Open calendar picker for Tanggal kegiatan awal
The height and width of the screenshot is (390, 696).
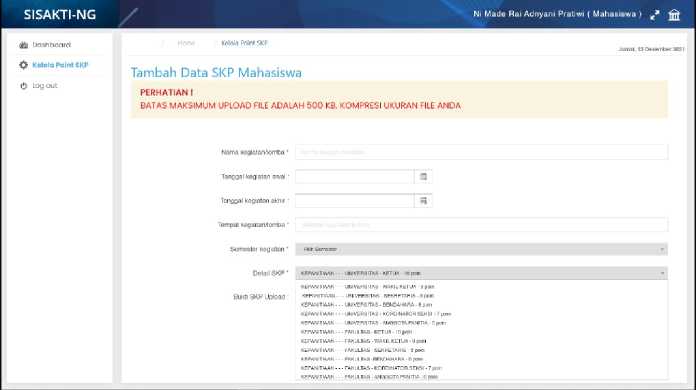click(423, 177)
